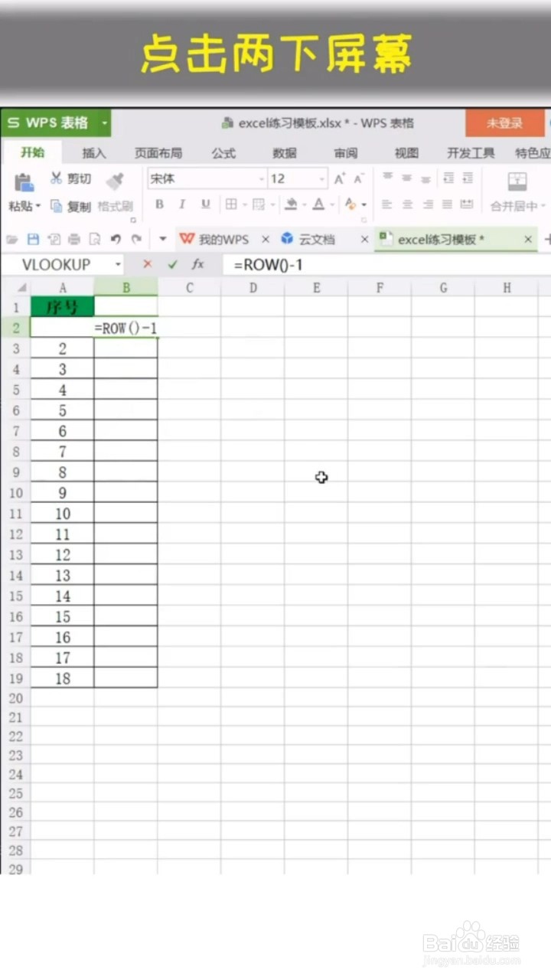Select the cell containing 10
Screen dimensions: 551x980
(x=63, y=514)
